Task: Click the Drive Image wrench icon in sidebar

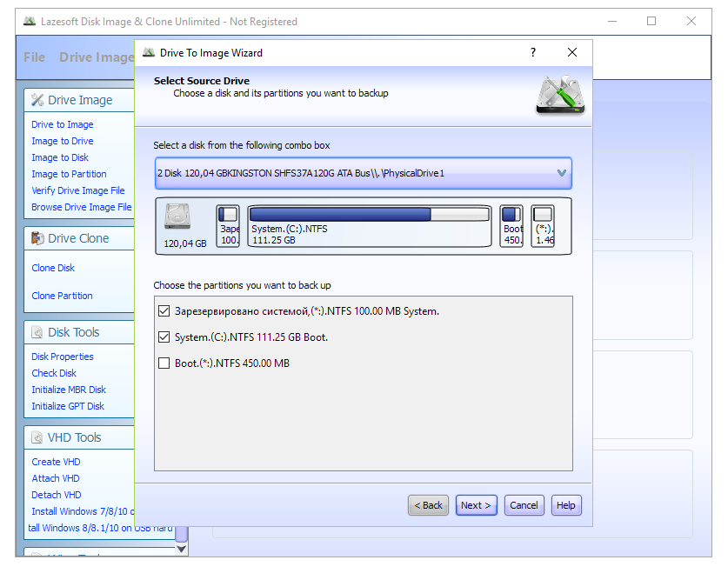Action: point(37,100)
